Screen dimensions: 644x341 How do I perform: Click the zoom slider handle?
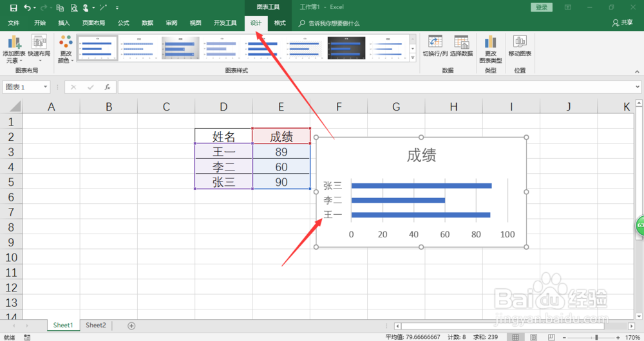tap(597, 337)
